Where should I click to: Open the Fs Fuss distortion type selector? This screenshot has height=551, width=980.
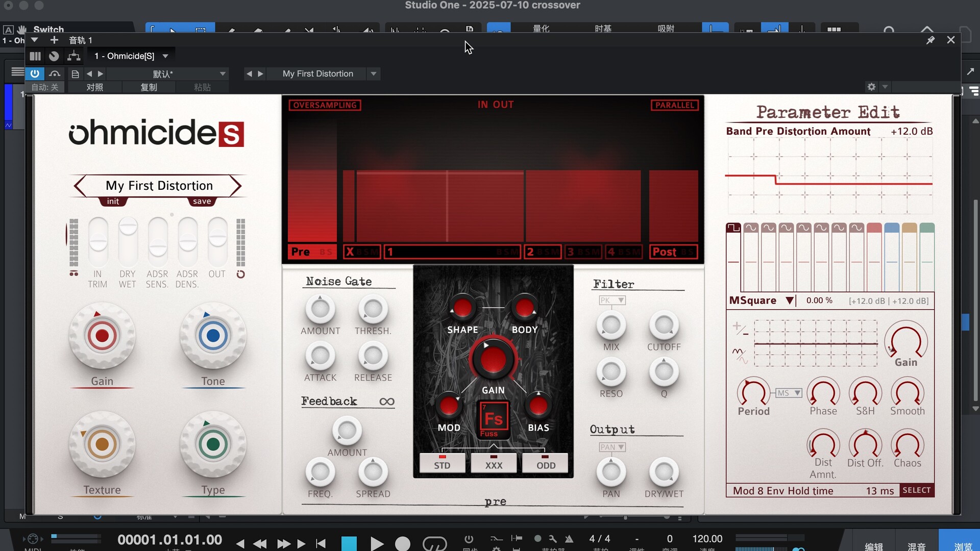pos(493,419)
